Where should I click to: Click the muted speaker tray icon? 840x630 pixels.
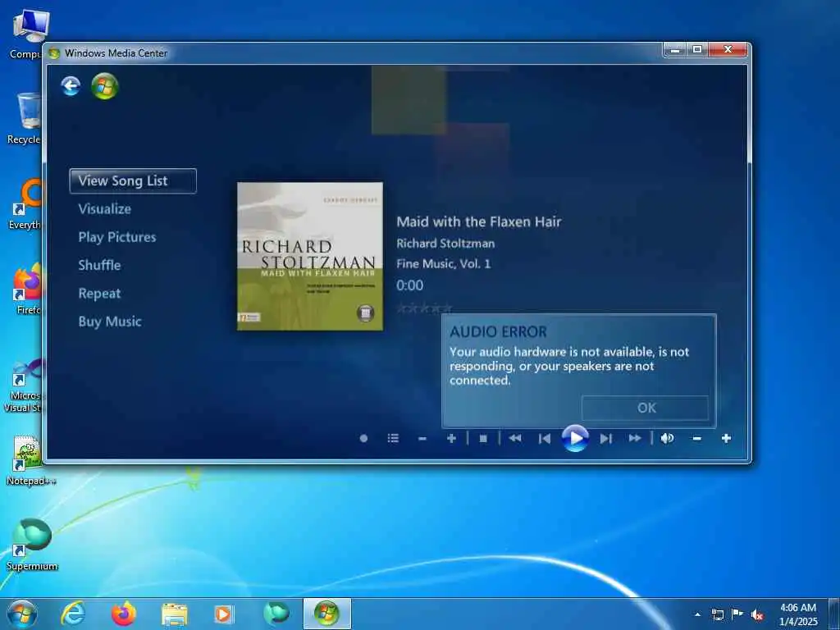click(757, 615)
